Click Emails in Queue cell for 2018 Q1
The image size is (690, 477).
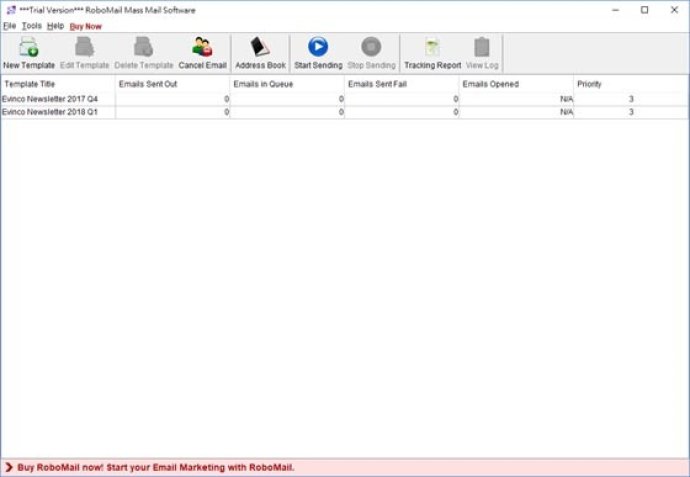287,112
